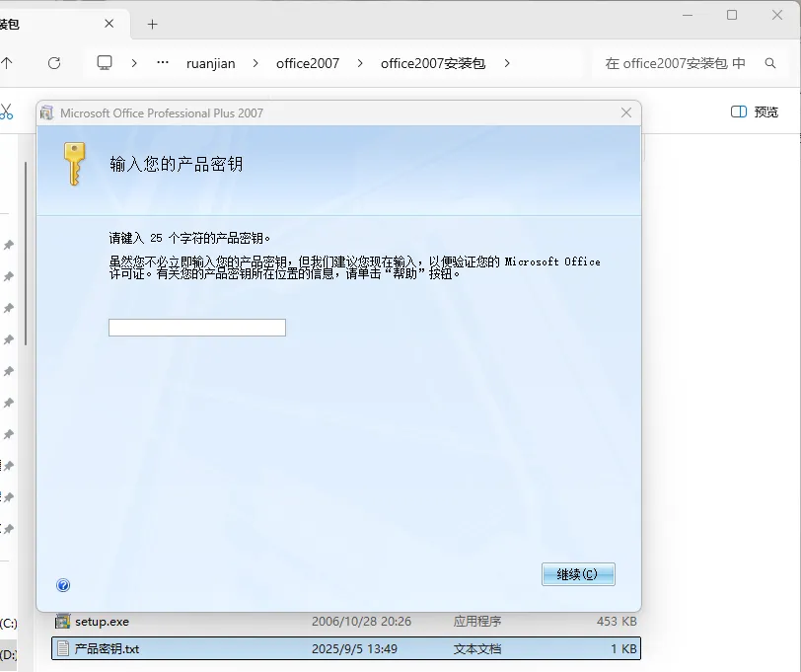Show hidden breadcrumb folders via ellipsis
The width and height of the screenshot is (801, 672).
[x=163, y=63]
